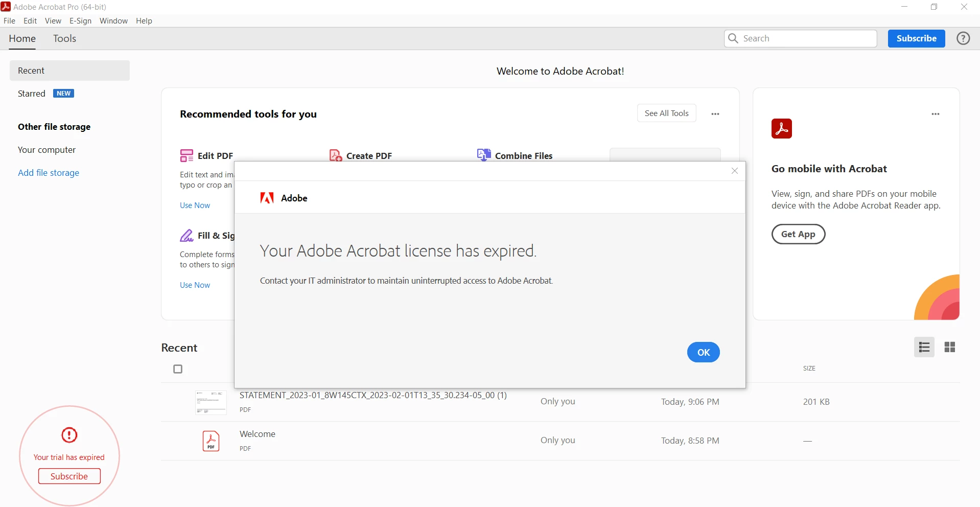
Task: Switch to the Home tab
Action: (22, 38)
